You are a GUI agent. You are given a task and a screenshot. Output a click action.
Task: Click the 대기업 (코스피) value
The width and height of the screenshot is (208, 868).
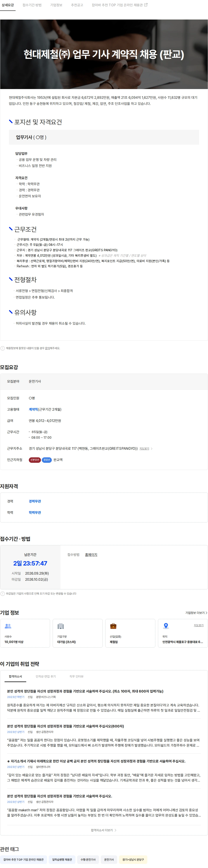pos(66,642)
